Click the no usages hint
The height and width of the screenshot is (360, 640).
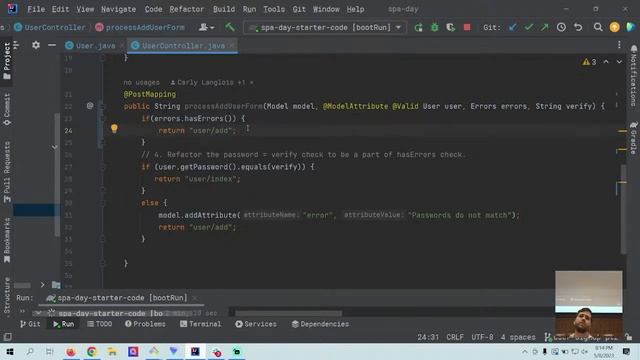pos(141,82)
